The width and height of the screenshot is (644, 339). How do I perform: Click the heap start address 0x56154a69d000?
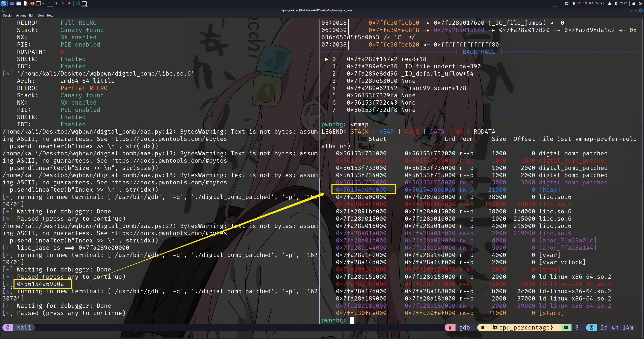[361, 190]
